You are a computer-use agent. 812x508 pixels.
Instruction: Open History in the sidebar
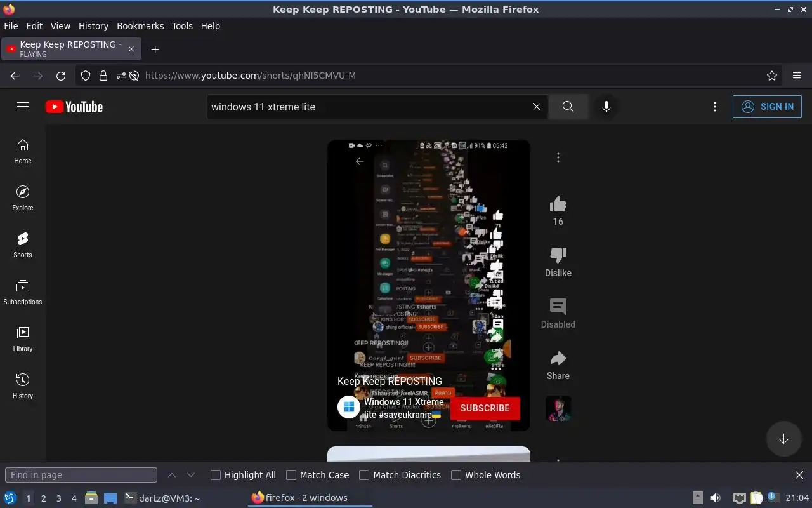[x=23, y=387]
